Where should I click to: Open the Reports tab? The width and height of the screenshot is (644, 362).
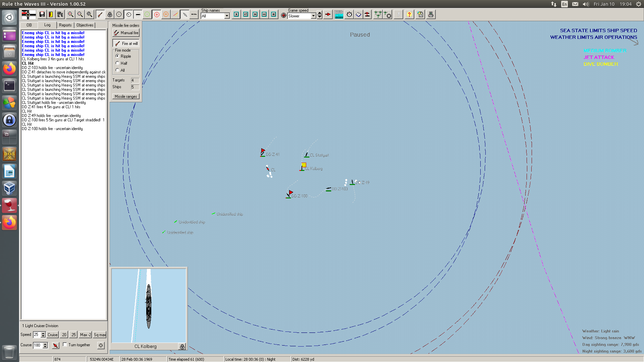(x=65, y=25)
